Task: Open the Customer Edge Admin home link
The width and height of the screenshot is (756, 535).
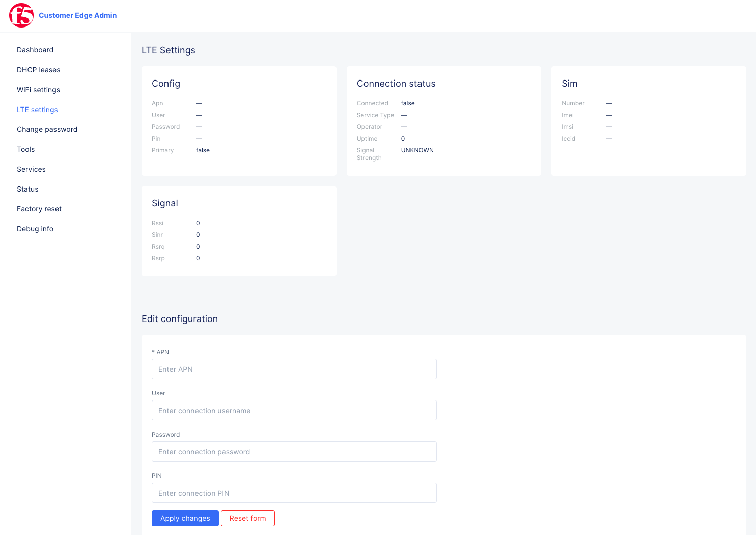Action: [x=77, y=15]
